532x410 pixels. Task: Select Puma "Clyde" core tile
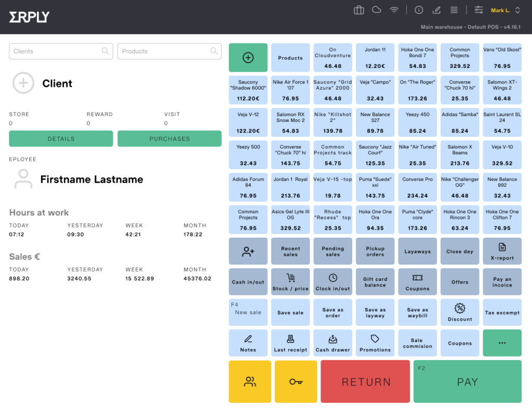(x=417, y=220)
